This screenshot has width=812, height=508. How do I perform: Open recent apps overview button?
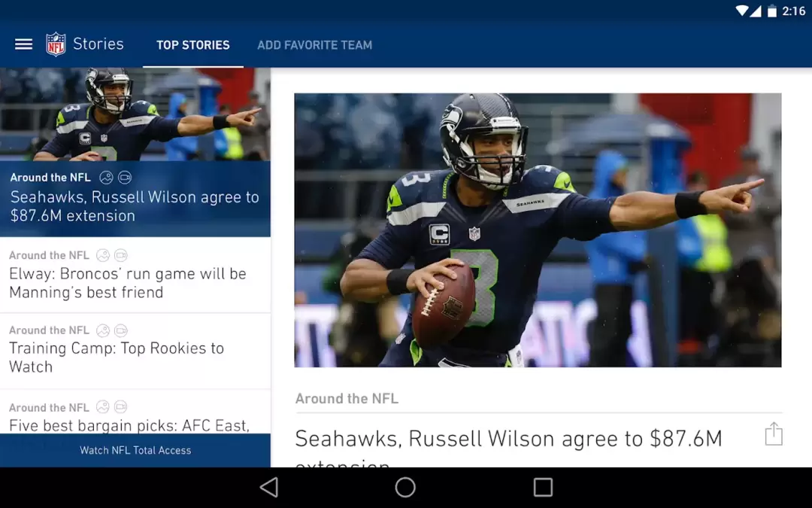click(543, 487)
